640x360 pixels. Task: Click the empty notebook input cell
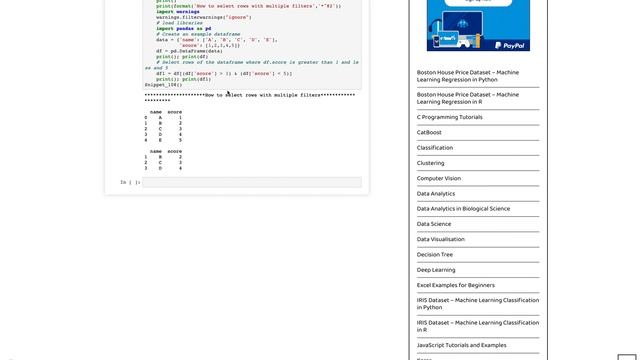[252, 182]
